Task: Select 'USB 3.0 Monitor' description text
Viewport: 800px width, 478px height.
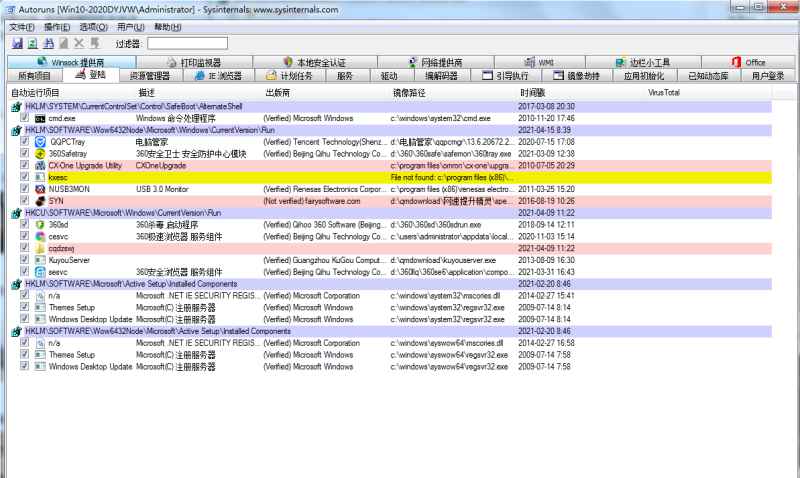Action: (x=162, y=189)
